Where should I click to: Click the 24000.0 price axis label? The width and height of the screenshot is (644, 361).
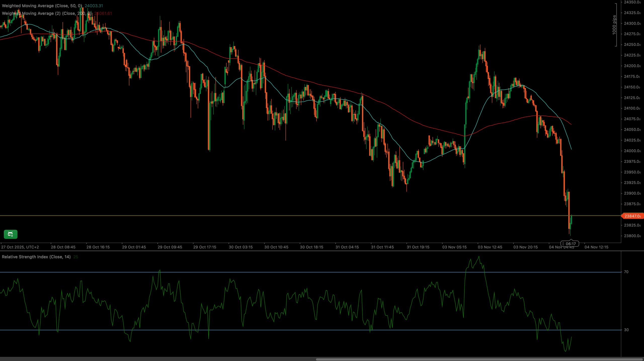click(x=632, y=151)
